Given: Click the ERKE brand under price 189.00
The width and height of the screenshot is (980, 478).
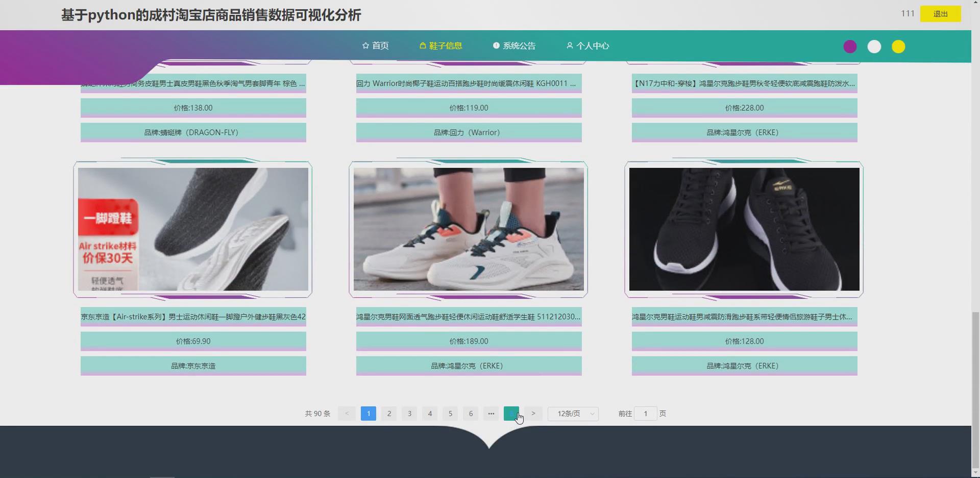Looking at the screenshot, I should pos(469,366).
